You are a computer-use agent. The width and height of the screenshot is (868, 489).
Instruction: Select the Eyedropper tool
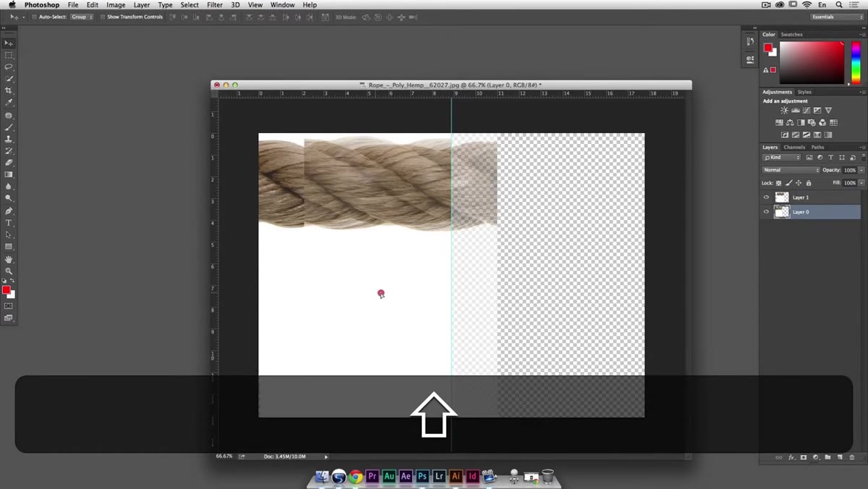(x=9, y=102)
